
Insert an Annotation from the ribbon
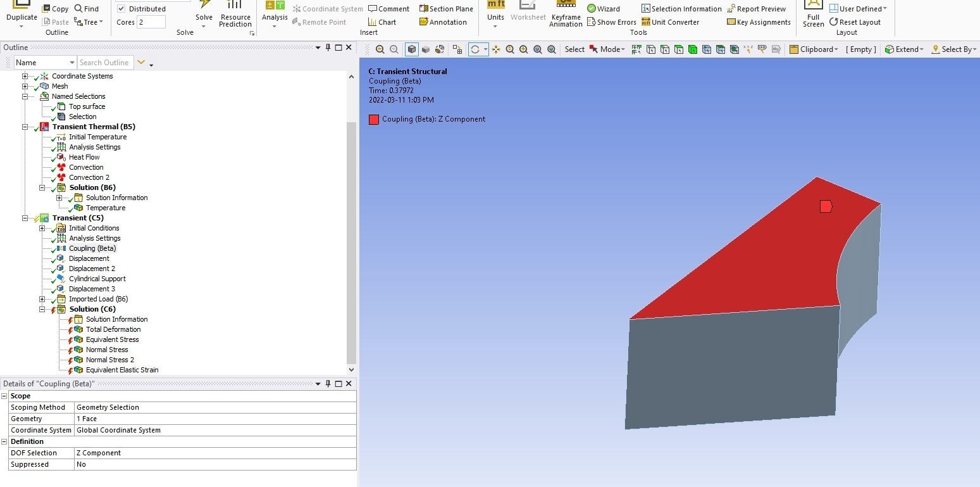443,22
